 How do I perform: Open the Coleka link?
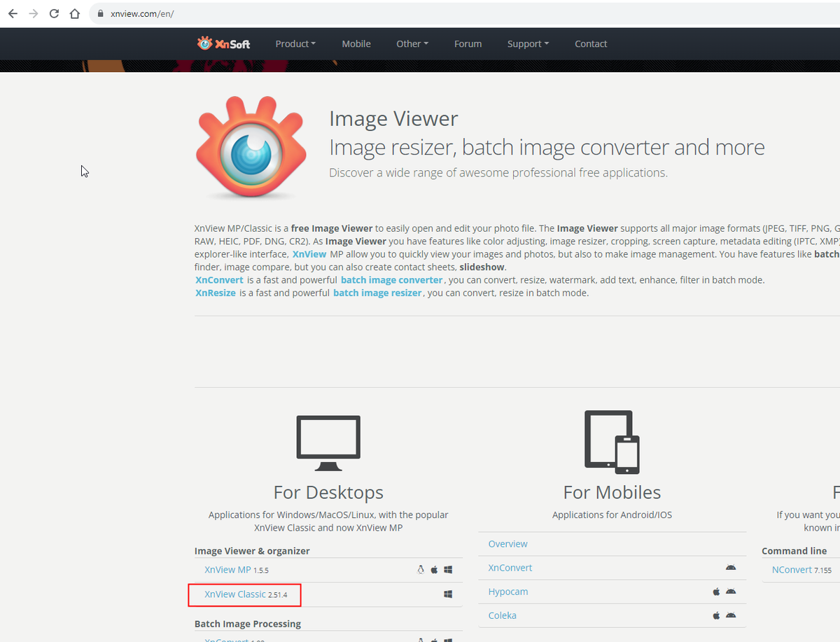coord(503,615)
